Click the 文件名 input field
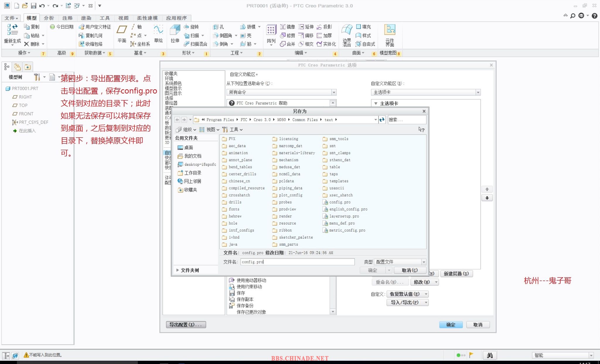 click(x=297, y=262)
